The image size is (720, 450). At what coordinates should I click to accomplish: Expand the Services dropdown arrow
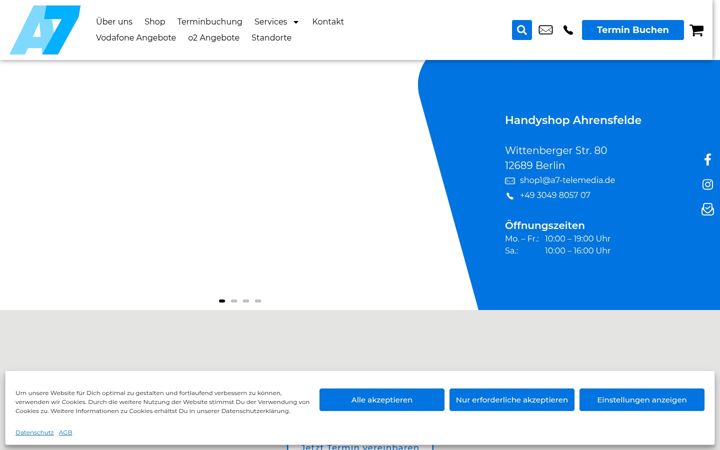(296, 22)
